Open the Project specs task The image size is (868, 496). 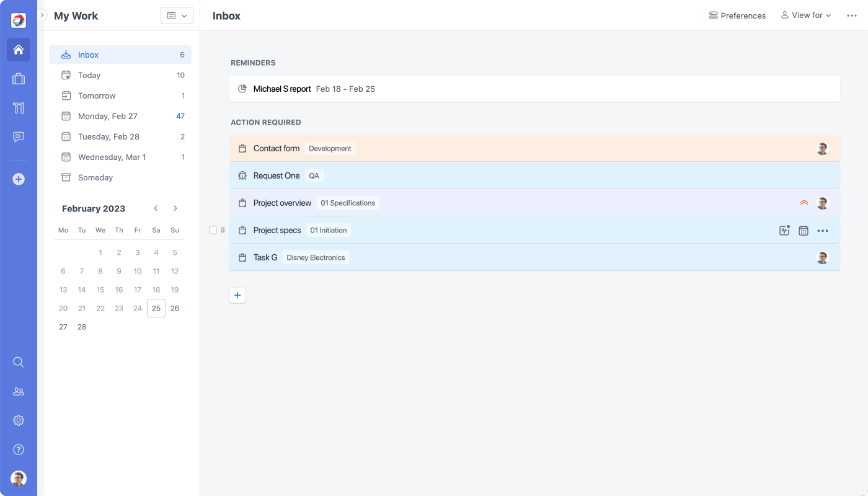coord(534,230)
